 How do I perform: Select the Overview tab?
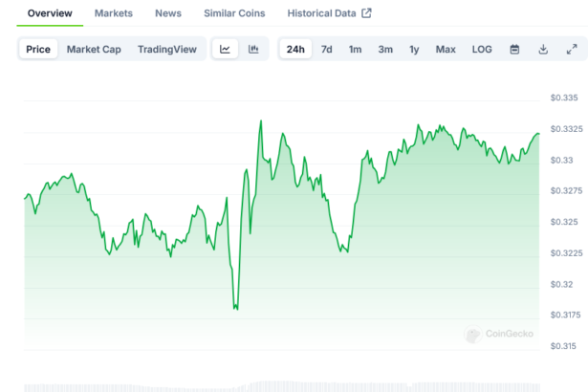(x=50, y=13)
